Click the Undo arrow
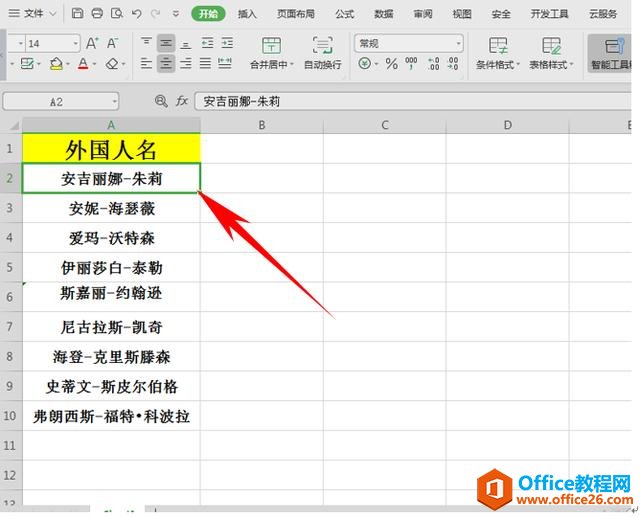 [x=137, y=13]
